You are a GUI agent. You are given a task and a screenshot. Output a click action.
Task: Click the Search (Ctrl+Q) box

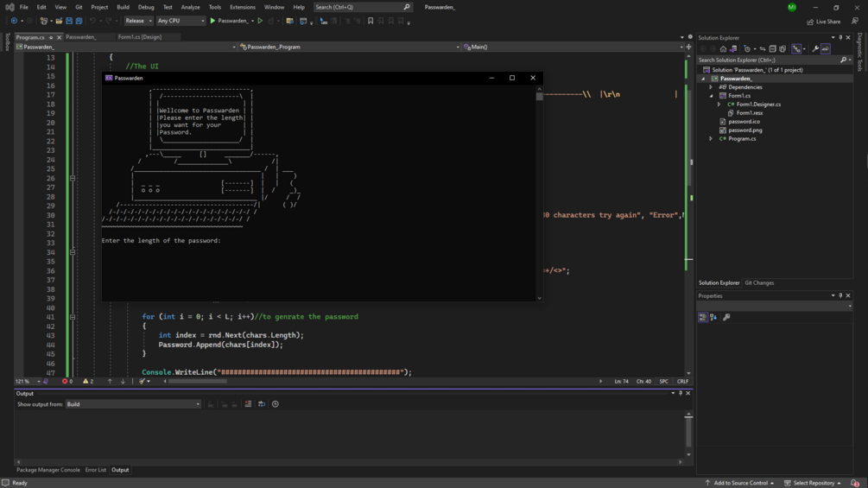click(x=363, y=7)
